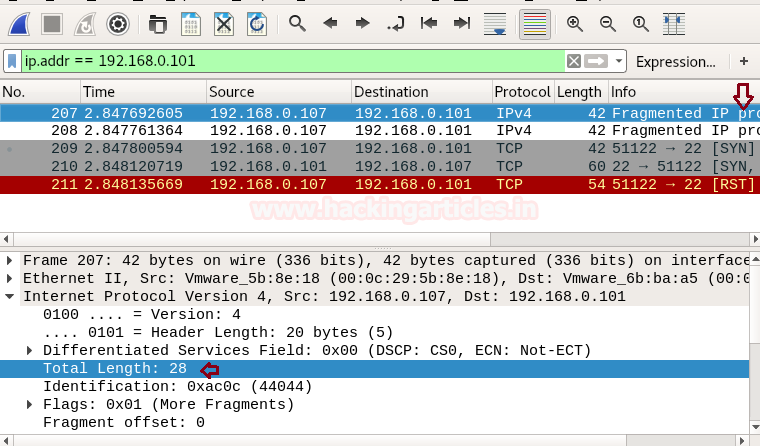
Task: Jump to last packet icon
Action: click(461, 23)
